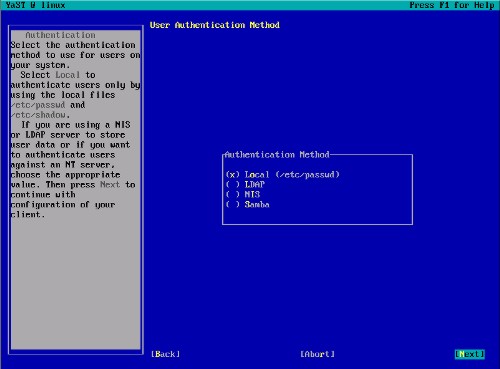Select the NIS radio option
The width and height of the screenshot is (500, 369).
click(243, 195)
